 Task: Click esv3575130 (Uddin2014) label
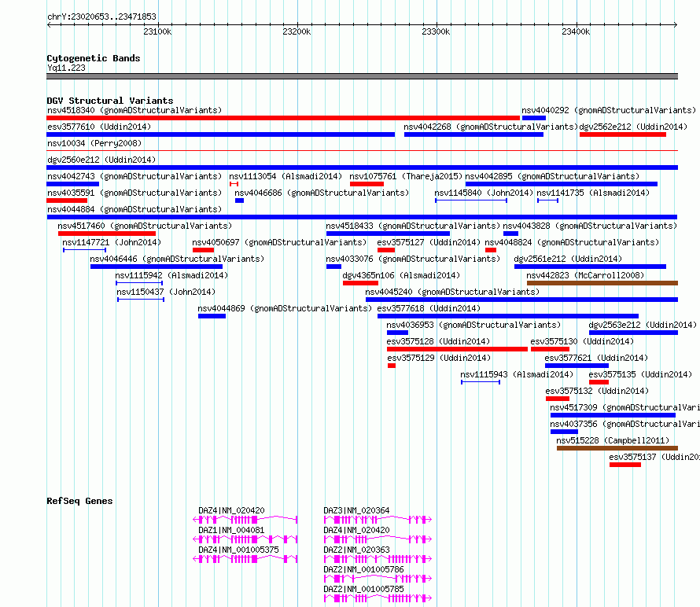click(x=582, y=341)
